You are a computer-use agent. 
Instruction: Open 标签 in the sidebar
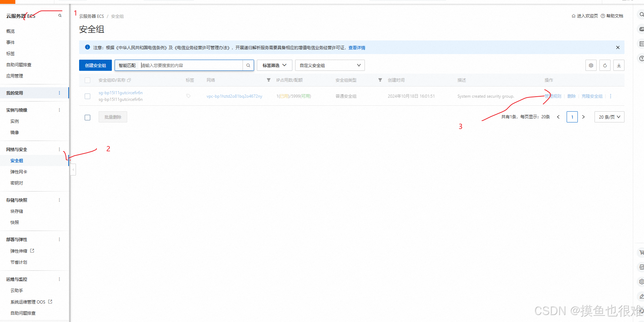10,53
